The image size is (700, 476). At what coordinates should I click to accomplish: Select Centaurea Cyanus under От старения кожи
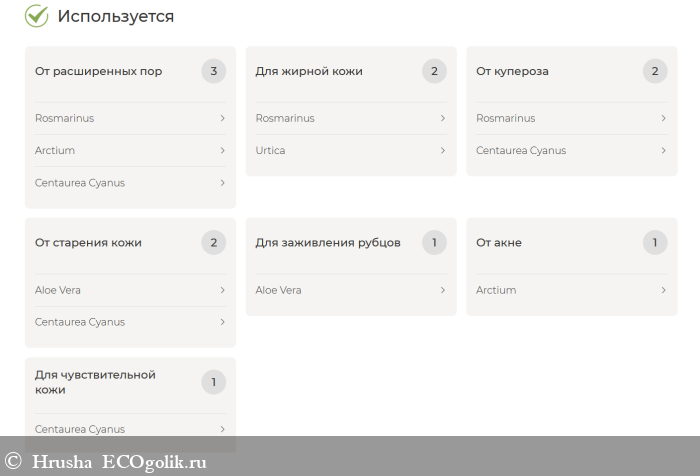pos(80,322)
